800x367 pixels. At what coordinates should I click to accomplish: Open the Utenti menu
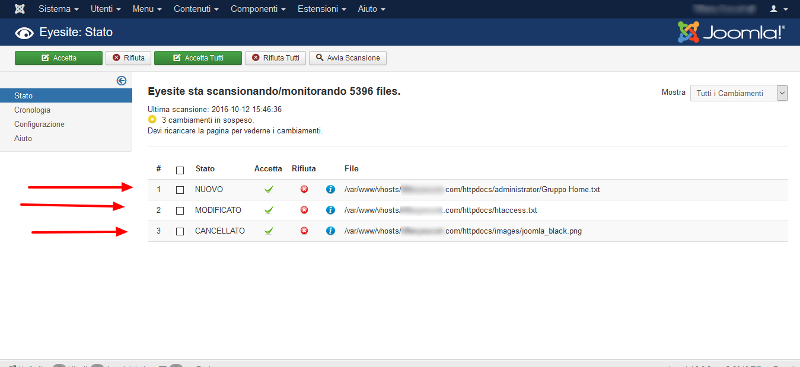(x=106, y=9)
